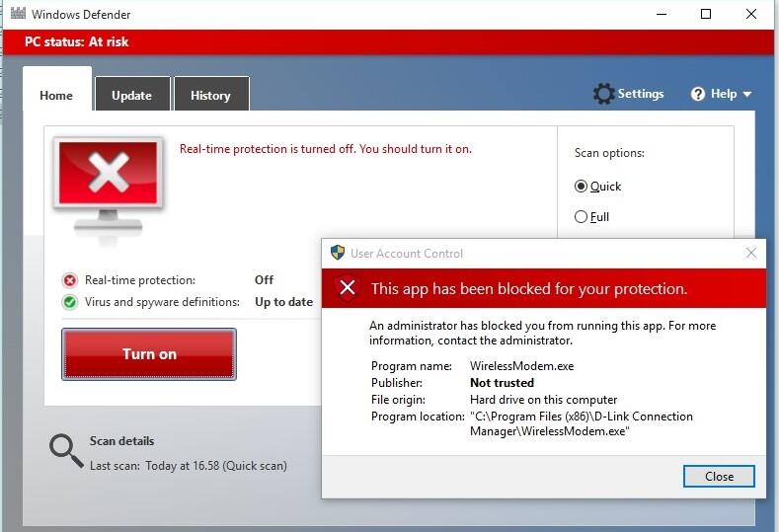Click 'Real-time protection is turned off' warning text
This screenshot has width=779, height=532.
326,149
